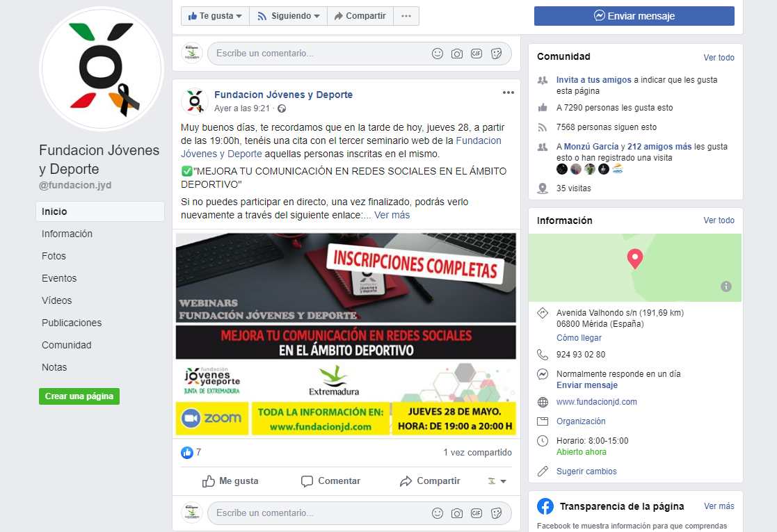
Task: Open sticker picker in the bottom comment box
Action: pyautogui.click(x=496, y=513)
